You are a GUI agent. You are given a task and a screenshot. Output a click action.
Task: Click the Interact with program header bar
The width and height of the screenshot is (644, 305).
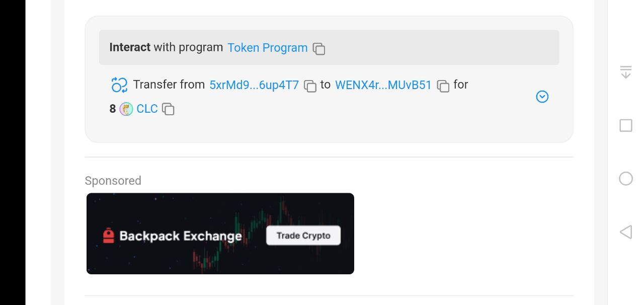pyautogui.click(x=433, y=48)
